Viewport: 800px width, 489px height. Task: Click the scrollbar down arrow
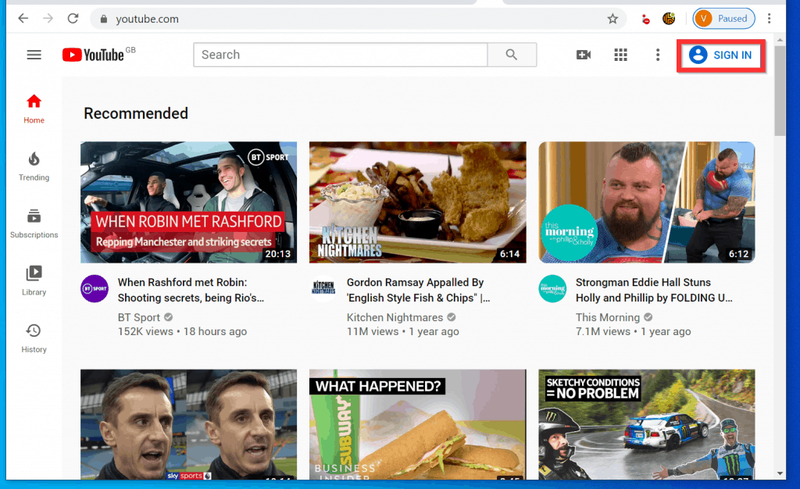coord(780,473)
